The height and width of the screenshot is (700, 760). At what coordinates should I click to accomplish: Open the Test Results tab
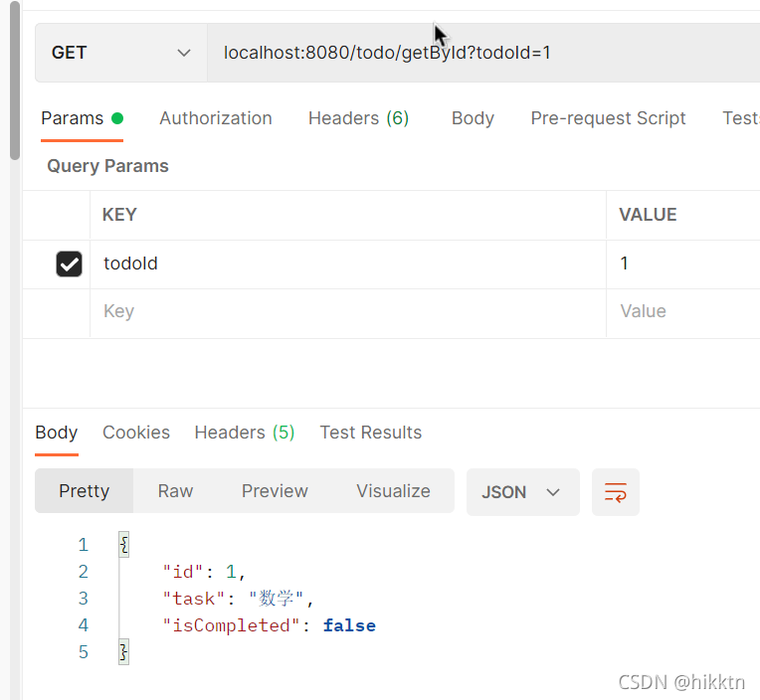point(371,433)
